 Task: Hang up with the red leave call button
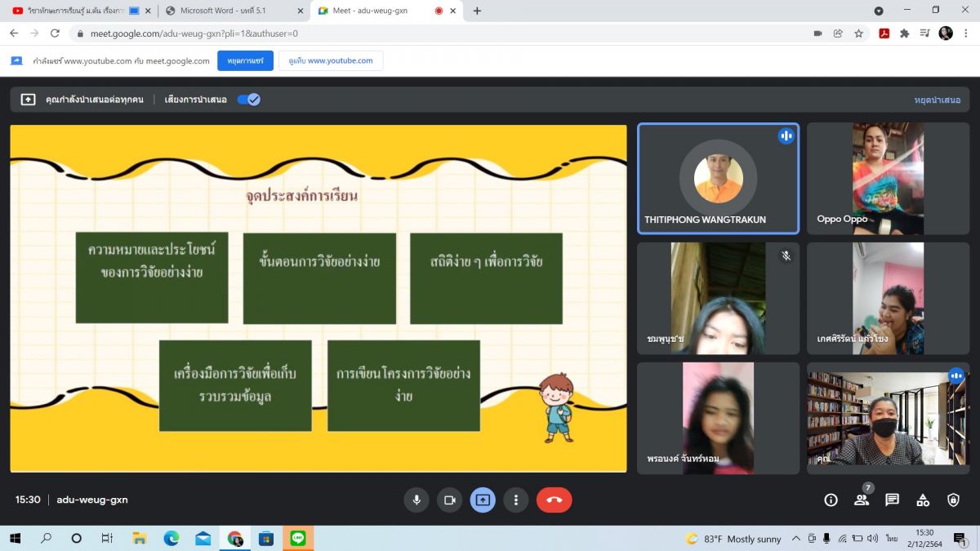pyautogui.click(x=554, y=500)
